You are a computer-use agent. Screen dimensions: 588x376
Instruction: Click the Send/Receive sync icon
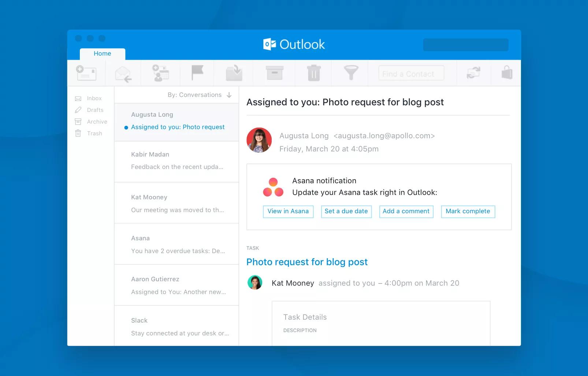tap(473, 73)
